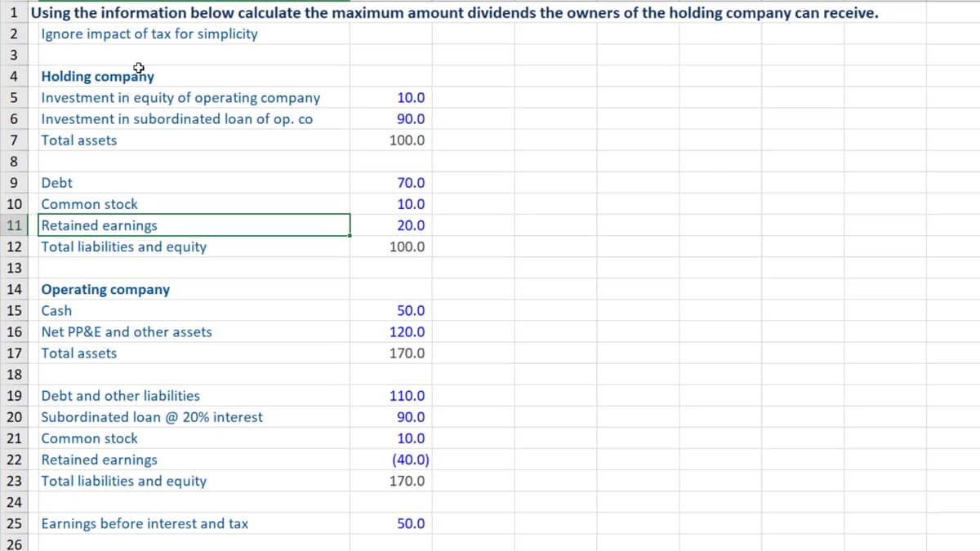Select the 'Holding company' heading cell
This screenshot has width=980, height=551.
click(97, 77)
